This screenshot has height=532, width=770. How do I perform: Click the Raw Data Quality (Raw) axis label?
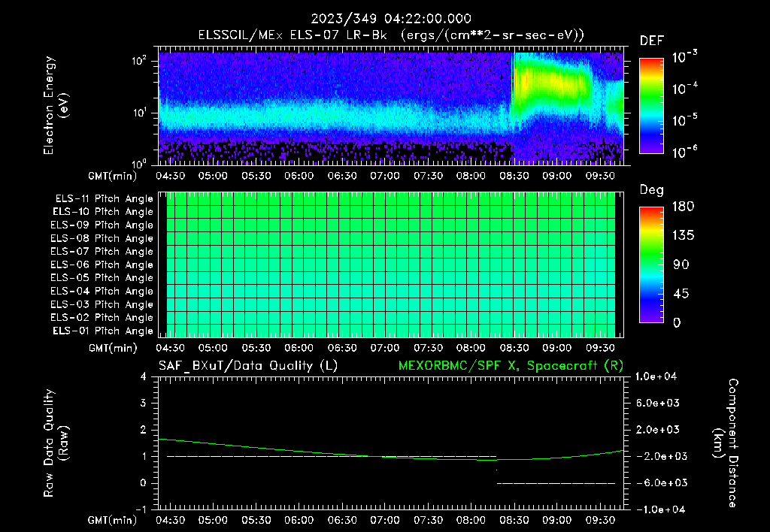(56, 443)
